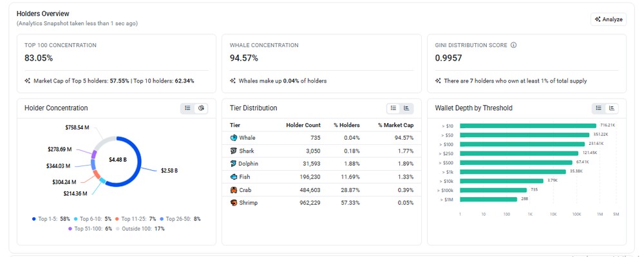Click the Analyze button
644x257 pixels.
(x=609, y=19)
